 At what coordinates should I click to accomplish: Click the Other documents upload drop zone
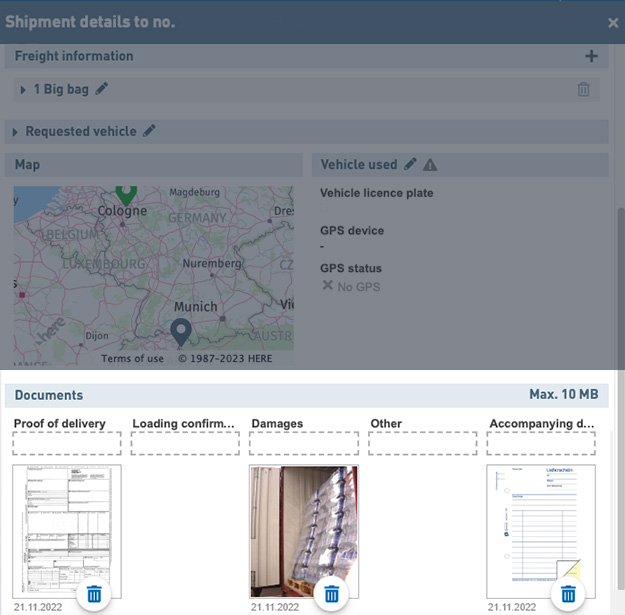click(423, 443)
